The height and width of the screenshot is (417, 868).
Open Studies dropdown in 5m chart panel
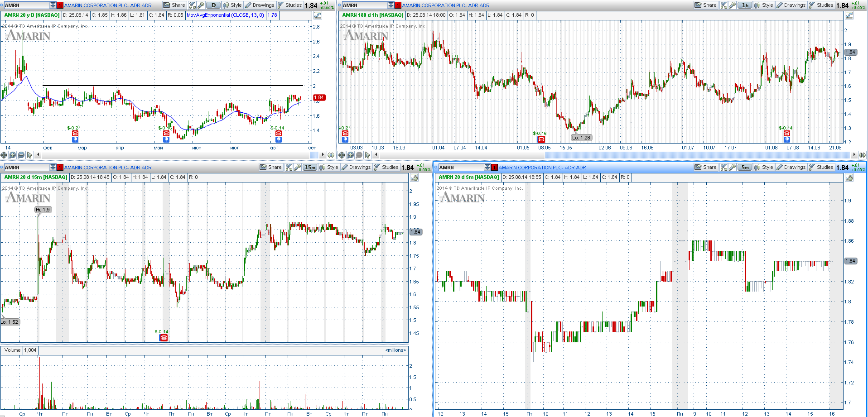821,167
